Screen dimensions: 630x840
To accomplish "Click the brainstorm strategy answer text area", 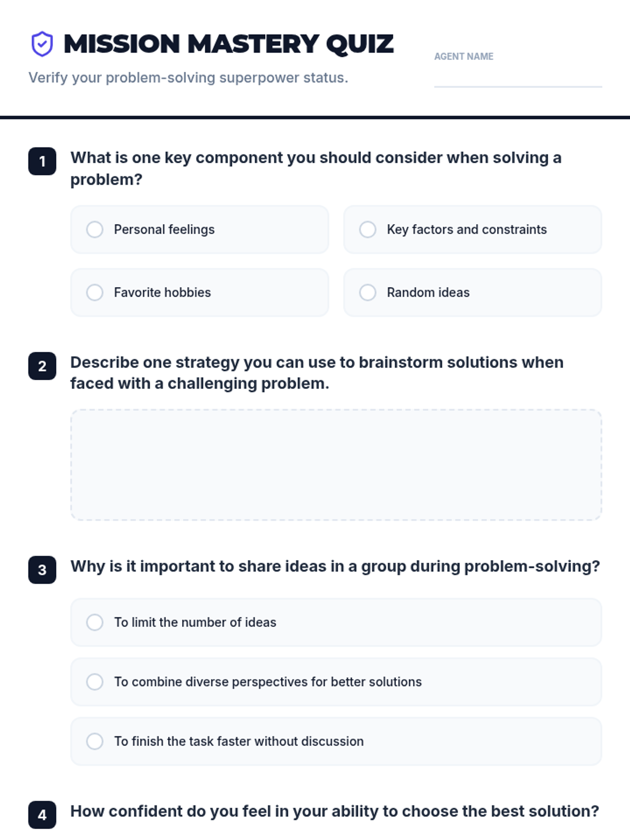I will click(x=336, y=465).
